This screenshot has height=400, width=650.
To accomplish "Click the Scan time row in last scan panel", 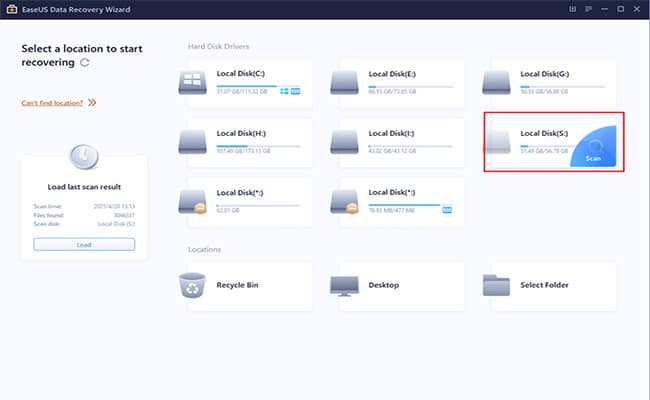I will pyautogui.click(x=84, y=206).
